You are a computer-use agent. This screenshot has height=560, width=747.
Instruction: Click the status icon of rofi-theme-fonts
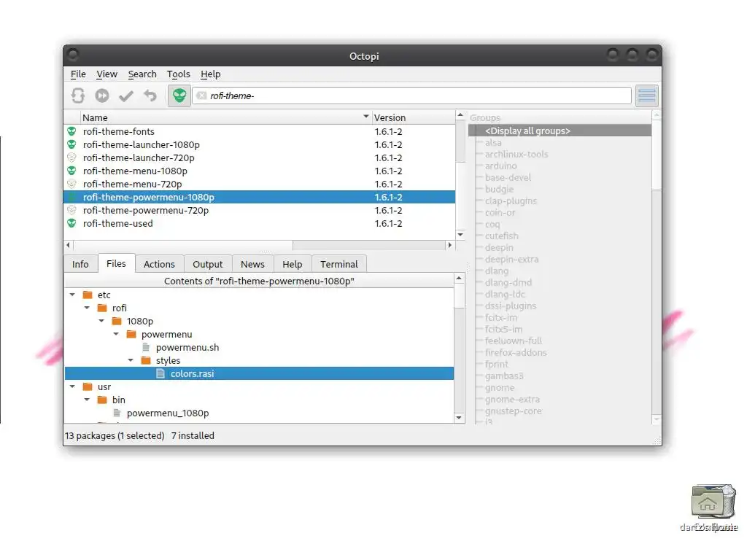click(x=71, y=131)
